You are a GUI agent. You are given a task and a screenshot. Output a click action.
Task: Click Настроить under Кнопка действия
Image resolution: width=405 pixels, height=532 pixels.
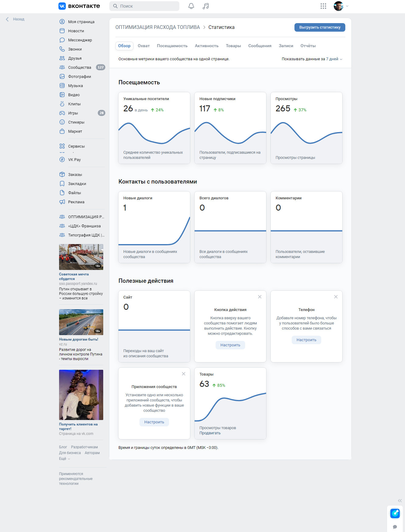(230, 345)
